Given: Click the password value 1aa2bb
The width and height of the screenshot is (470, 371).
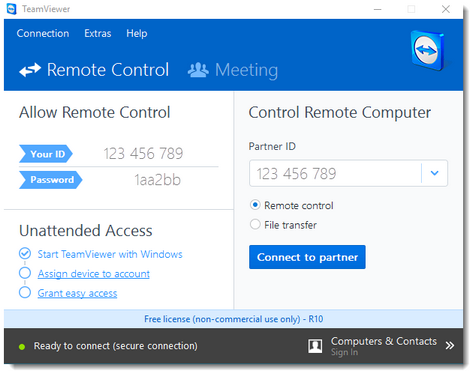Looking at the screenshot, I should 157,180.
